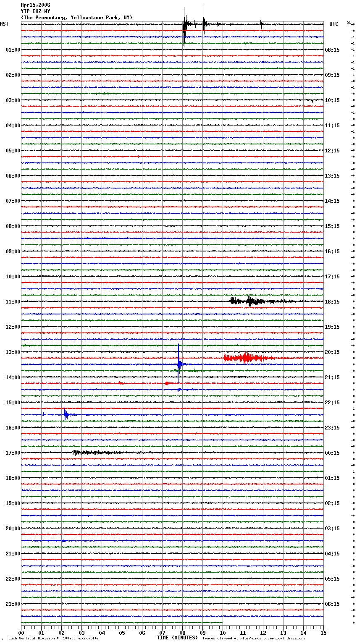The height and width of the screenshot is (644, 357).
Task: Click minute 00 on the time axis
Action: coord(21,633)
